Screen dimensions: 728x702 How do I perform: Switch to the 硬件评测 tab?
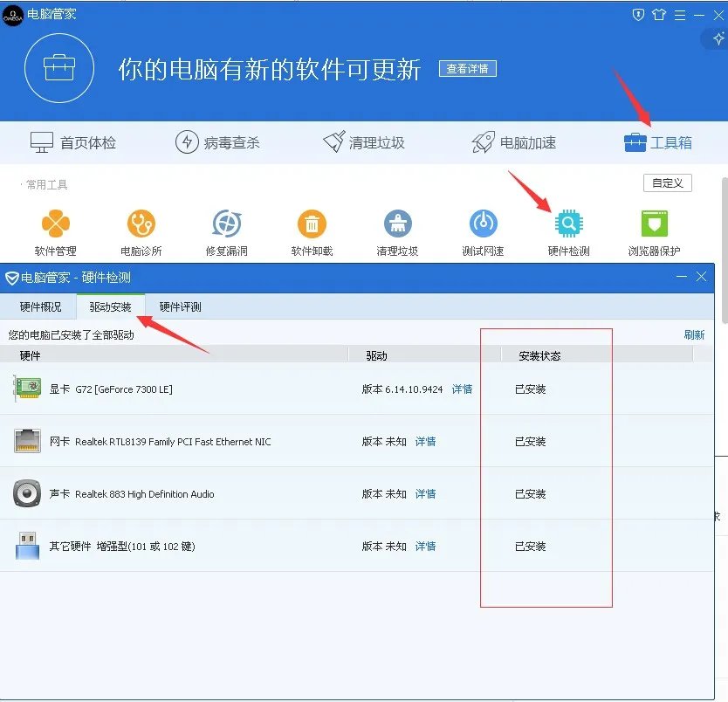pyautogui.click(x=177, y=306)
